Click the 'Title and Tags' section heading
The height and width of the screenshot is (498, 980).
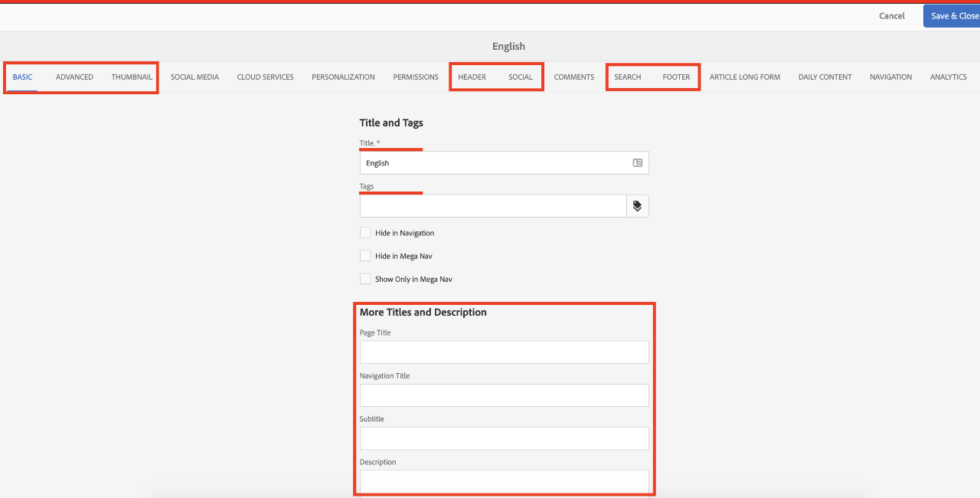(x=391, y=123)
